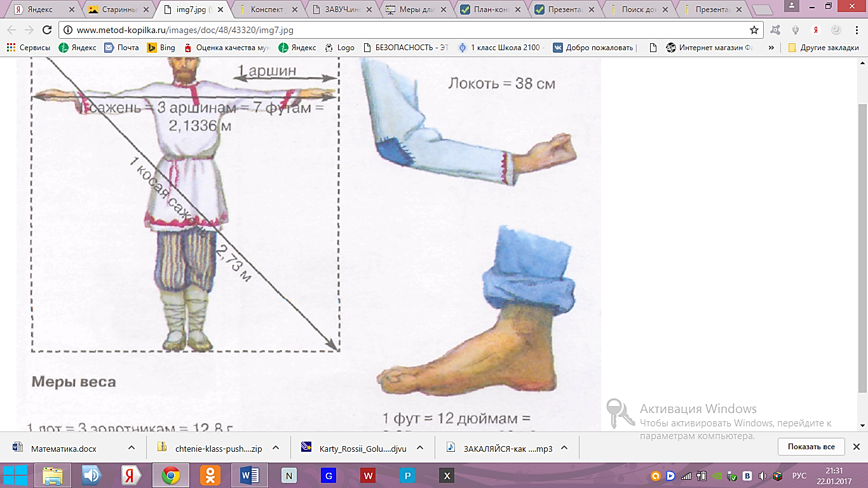The width and height of the screenshot is (868, 488).
Task: Open the Logo bookmark
Action: pyautogui.click(x=340, y=48)
